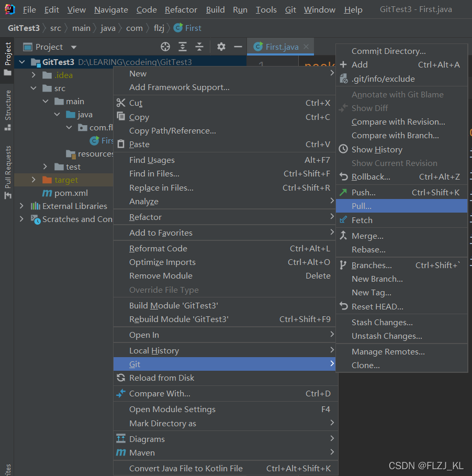
Task: Choose Stash Changes... entry
Action: [402, 322]
